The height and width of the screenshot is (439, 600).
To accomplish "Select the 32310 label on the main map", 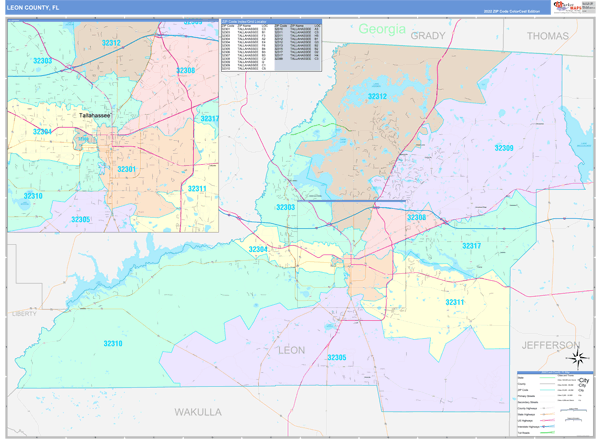I will coord(113,344).
